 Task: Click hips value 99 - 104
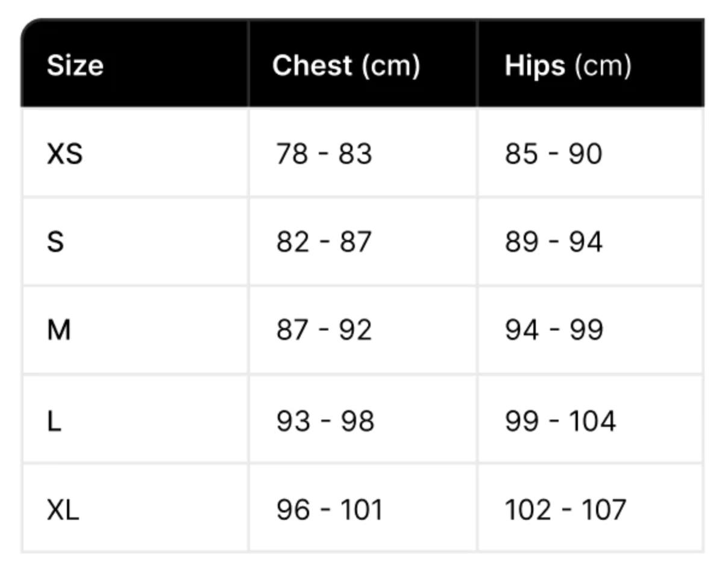pyautogui.click(x=560, y=420)
